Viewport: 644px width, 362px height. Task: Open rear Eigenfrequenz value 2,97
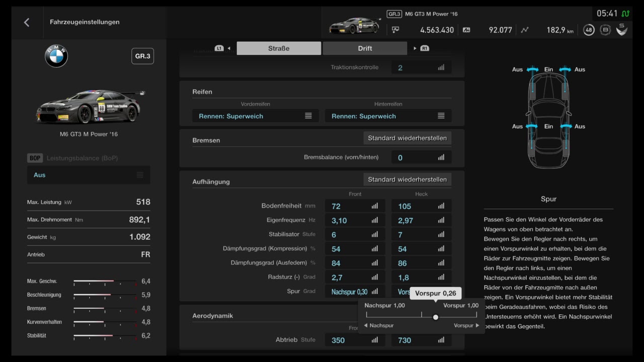coord(421,220)
